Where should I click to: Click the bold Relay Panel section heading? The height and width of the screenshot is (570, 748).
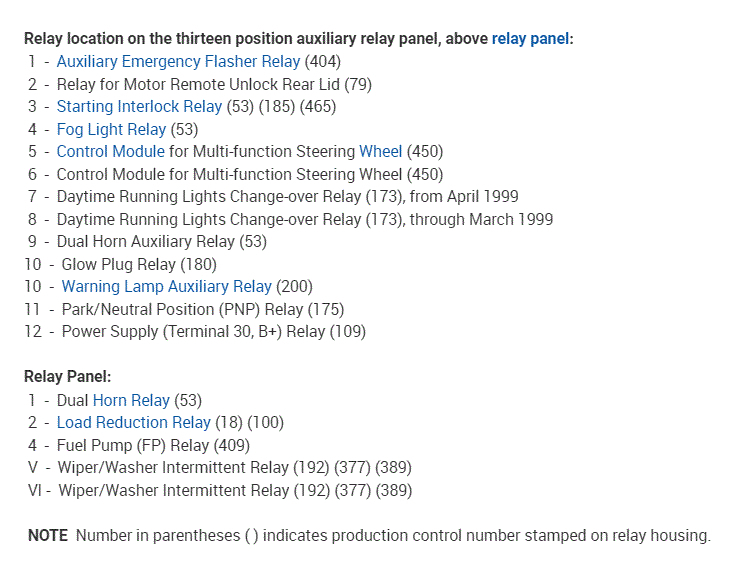(x=67, y=377)
